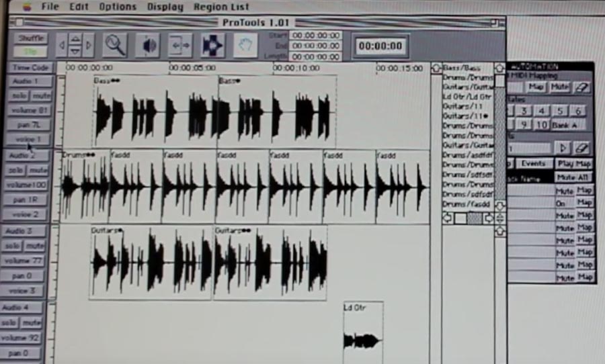Click the Play Map button
The height and width of the screenshot is (364, 605).
point(574,163)
